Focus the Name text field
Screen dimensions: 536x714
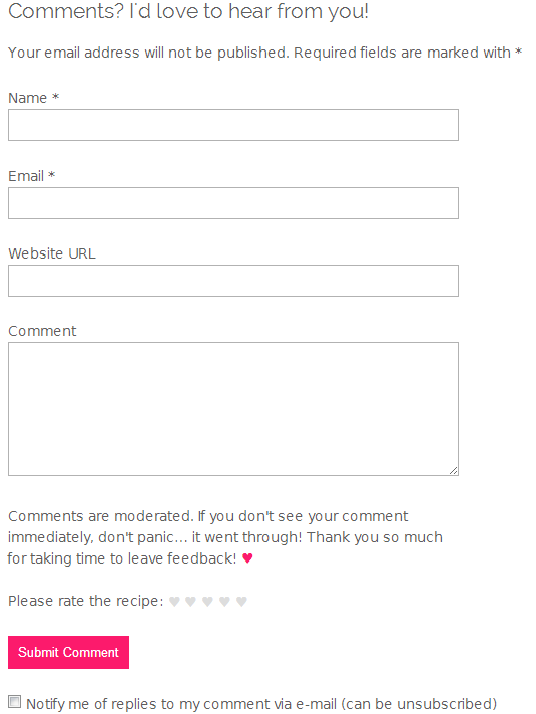(233, 125)
